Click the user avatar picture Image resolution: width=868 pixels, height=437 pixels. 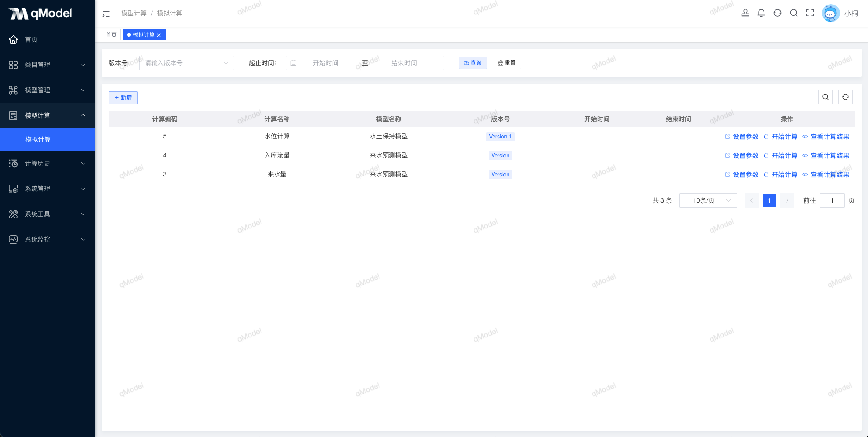(x=830, y=13)
